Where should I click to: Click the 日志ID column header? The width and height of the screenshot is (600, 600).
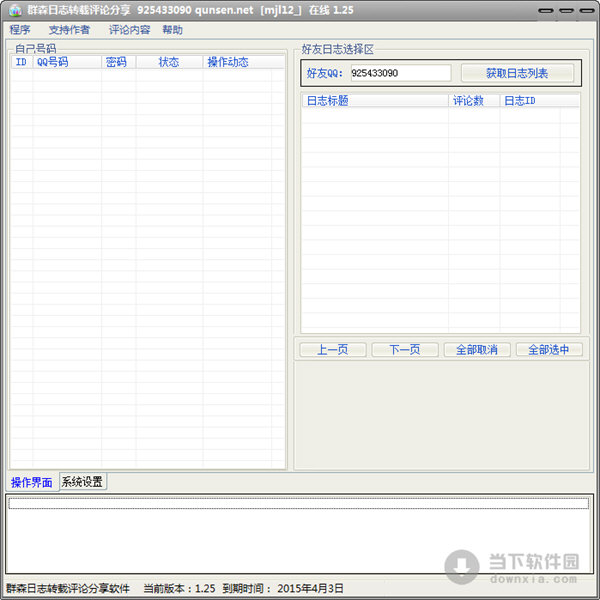click(x=540, y=101)
